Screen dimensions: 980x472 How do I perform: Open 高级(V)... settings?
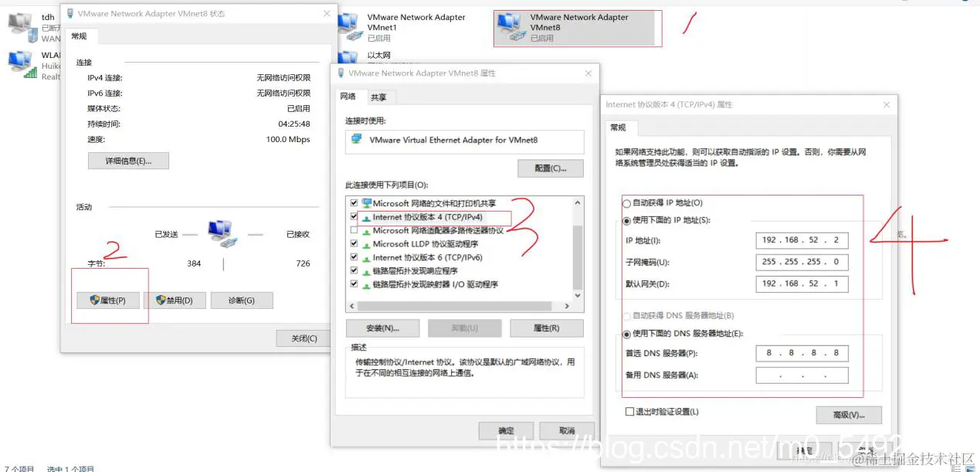pyautogui.click(x=849, y=415)
